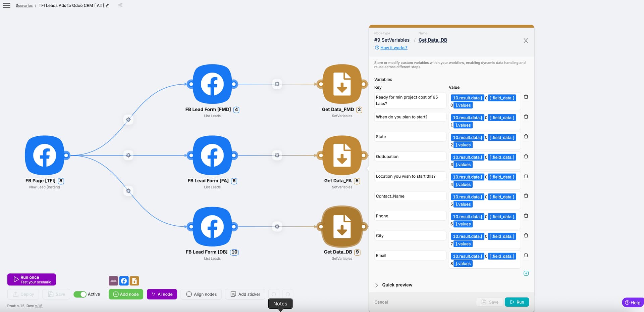The image size is (644, 312).
Task: Open connection gear before Get Data_DB
Action: pyautogui.click(x=277, y=227)
